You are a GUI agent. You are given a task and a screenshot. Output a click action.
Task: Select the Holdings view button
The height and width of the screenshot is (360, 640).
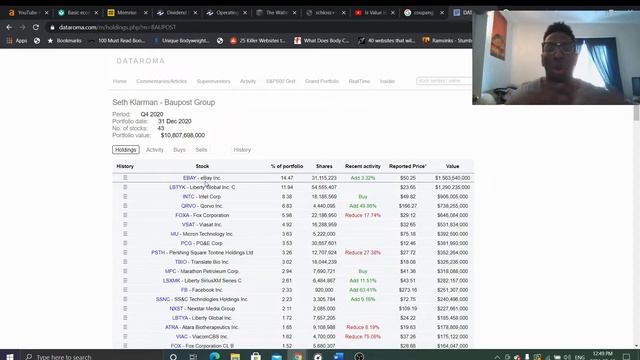click(126, 150)
